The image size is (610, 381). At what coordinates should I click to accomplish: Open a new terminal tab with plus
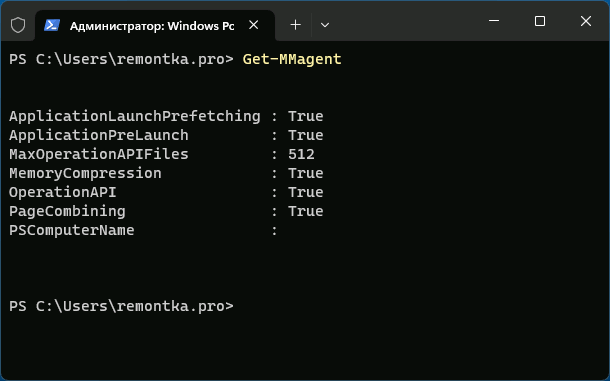[296, 25]
